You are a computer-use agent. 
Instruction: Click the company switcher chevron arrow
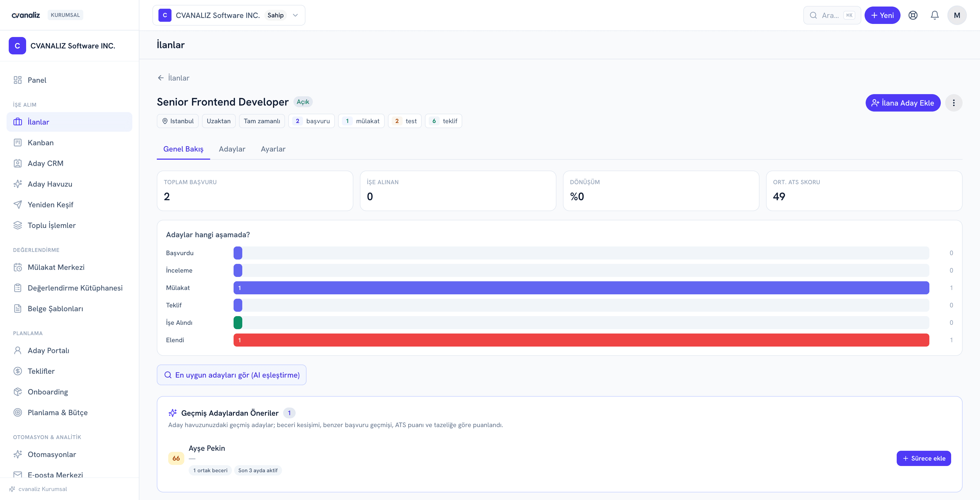point(295,15)
